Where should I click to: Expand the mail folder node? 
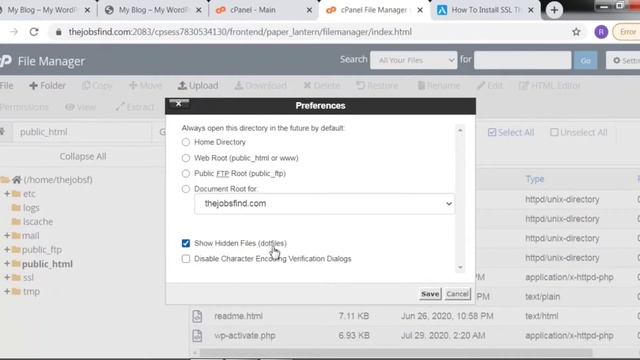7,236
